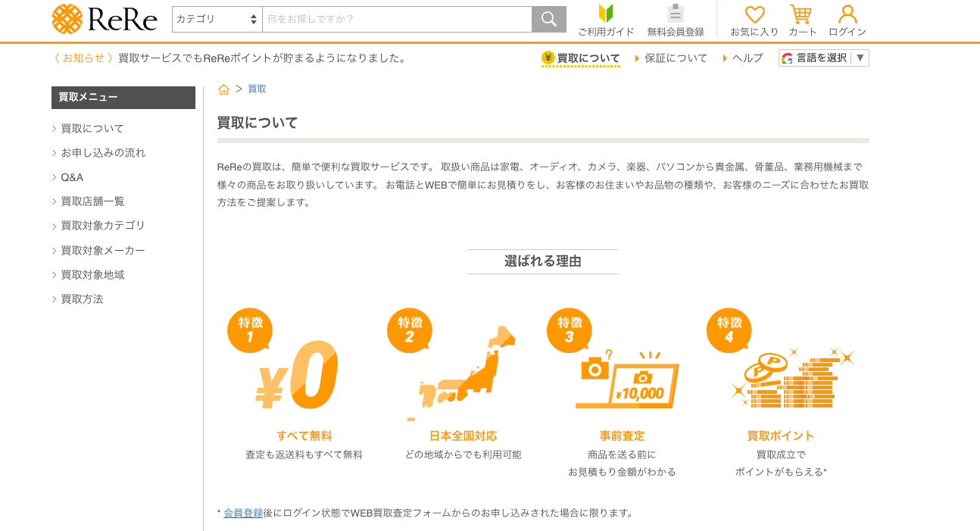Click the 無料会員登録 registration icon
This screenshot has height=531, width=980.
[674, 13]
